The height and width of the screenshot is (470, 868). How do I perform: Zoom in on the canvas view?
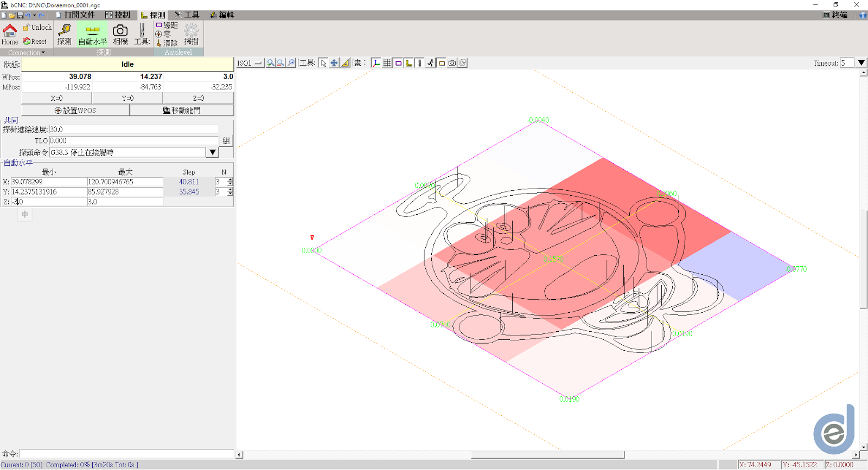pos(270,63)
